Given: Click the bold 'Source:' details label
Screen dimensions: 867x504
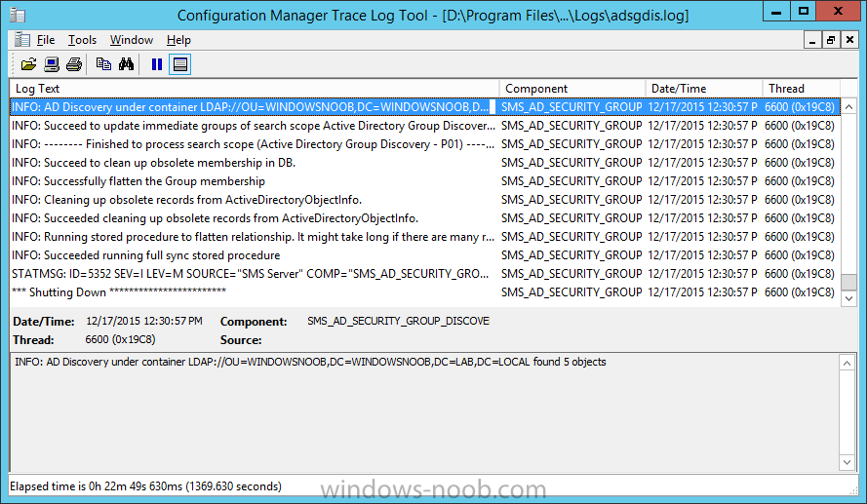Looking at the screenshot, I should tap(241, 340).
